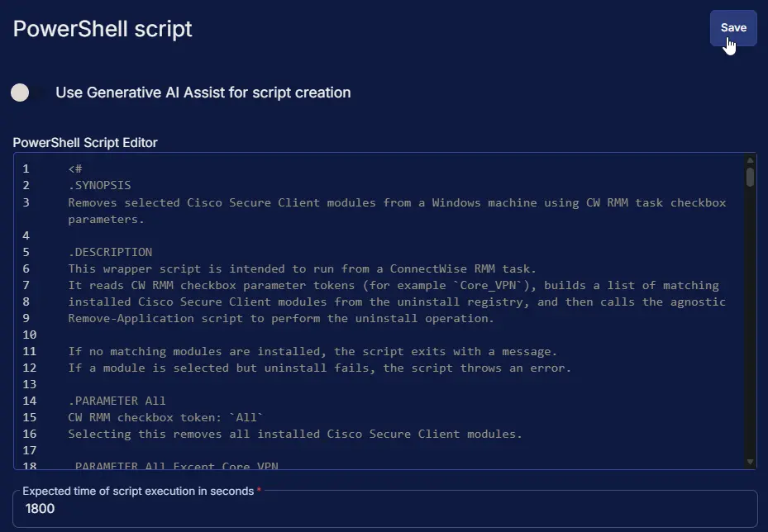Click the ".PARAMETER All" line
The width and height of the screenshot is (768, 532).
(x=117, y=401)
